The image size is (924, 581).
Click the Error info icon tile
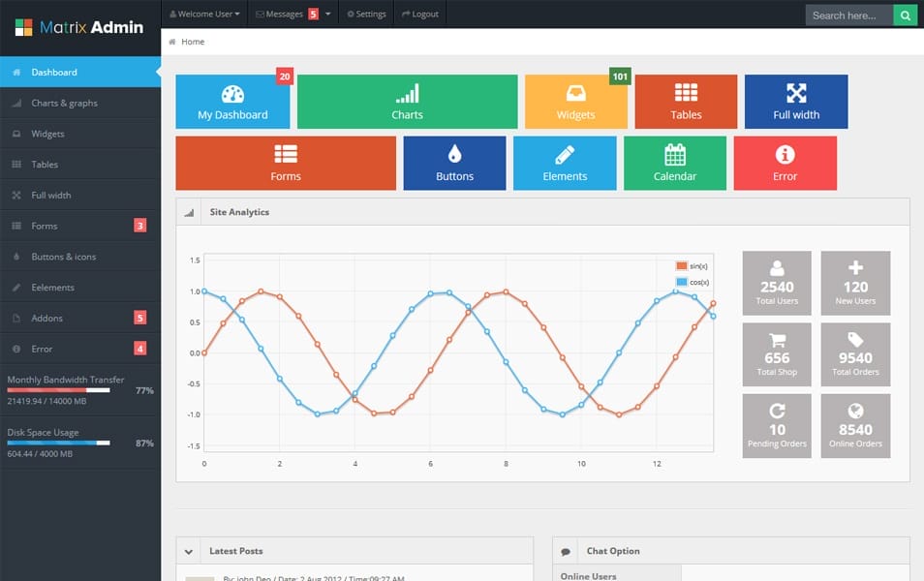(x=785, y=163)
